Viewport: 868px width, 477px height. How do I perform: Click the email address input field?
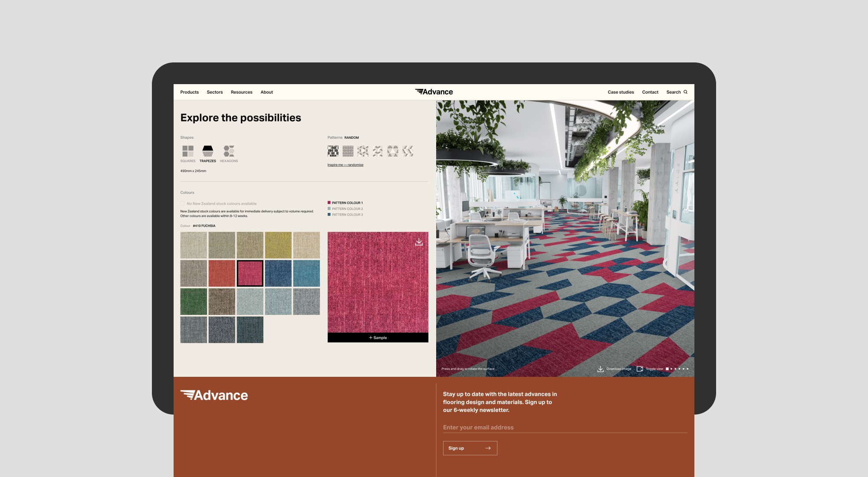[564, 428]
